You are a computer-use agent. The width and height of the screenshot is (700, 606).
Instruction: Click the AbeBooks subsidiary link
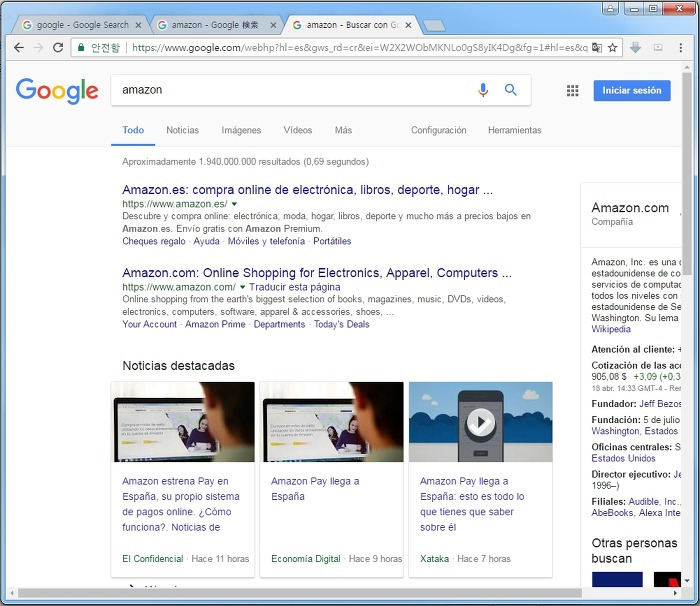tap(612, 513)
